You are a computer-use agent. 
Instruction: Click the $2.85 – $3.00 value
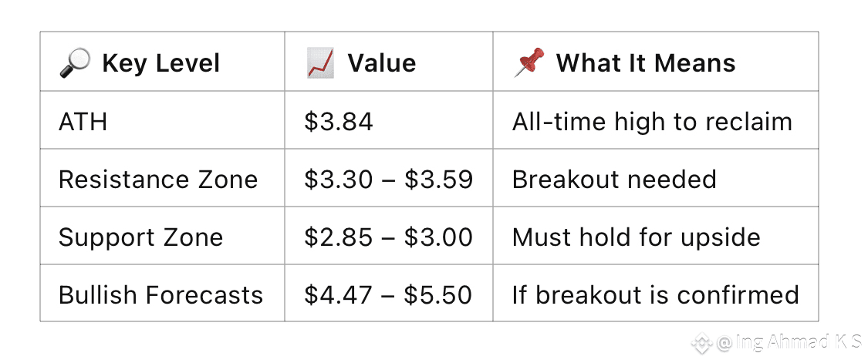(x=389, y=237)
